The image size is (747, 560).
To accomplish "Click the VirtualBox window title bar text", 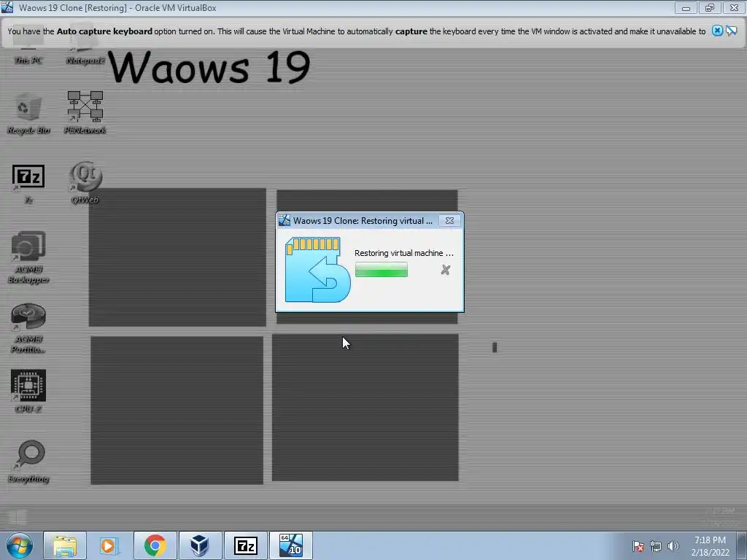I will 117,7.
